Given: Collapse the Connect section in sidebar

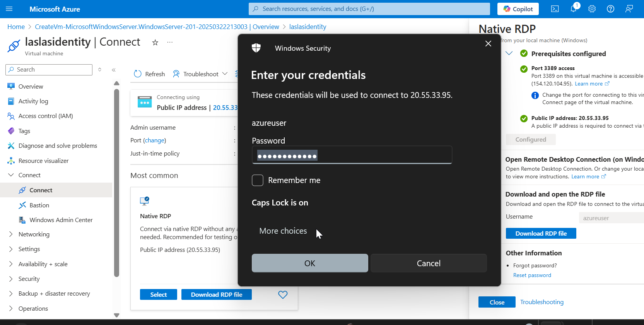Looking at the screenshot, I should (11, 175).
